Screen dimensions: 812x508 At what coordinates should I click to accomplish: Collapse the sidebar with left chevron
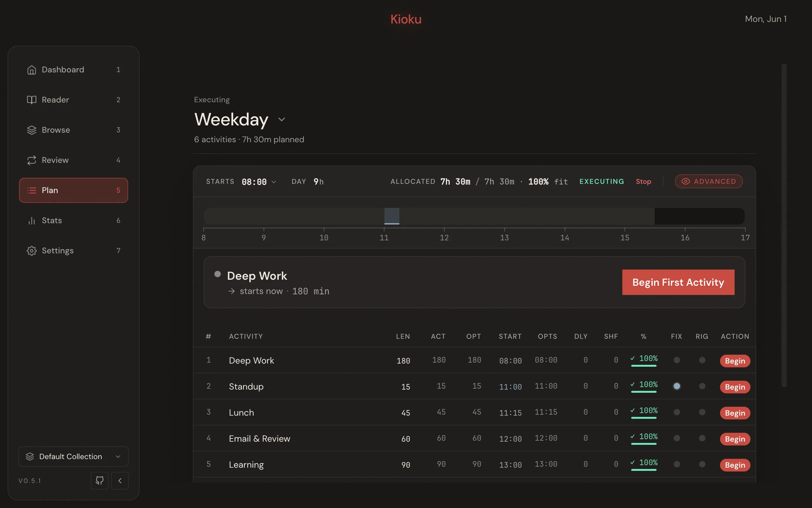click(120, 480)
